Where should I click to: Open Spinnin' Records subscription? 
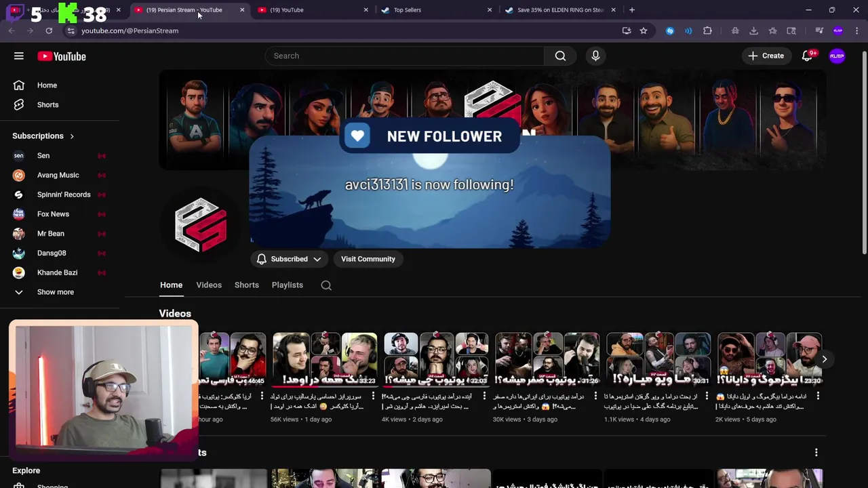(x=62, y=195)
